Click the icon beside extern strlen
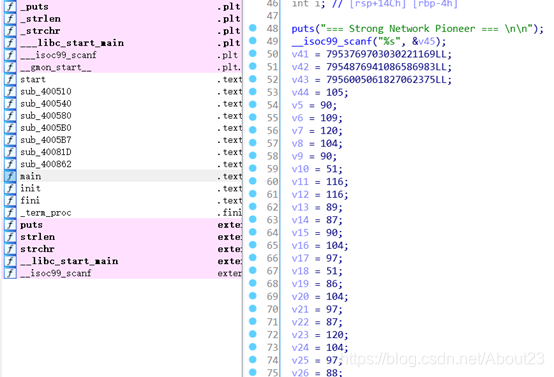The width and height of the screenshot is (554, 377). [11, 237]
